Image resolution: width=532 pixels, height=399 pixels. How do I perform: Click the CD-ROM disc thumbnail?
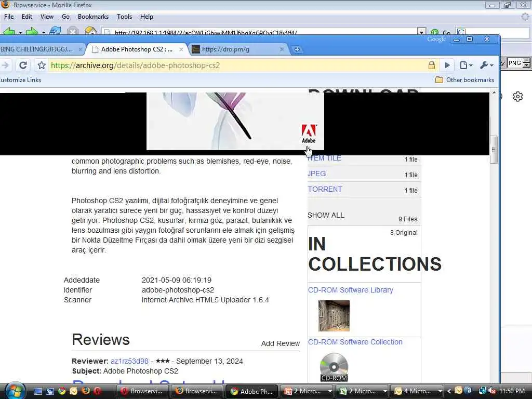click(334, 367)
